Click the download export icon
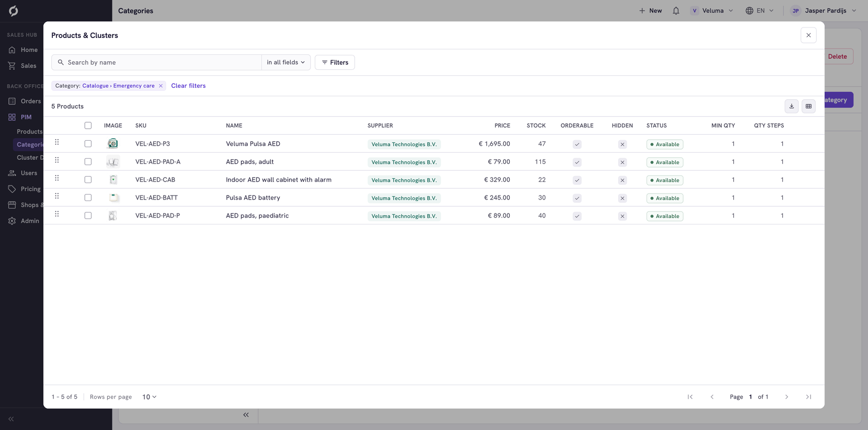 pyautogui.click(x=792, y=106)
